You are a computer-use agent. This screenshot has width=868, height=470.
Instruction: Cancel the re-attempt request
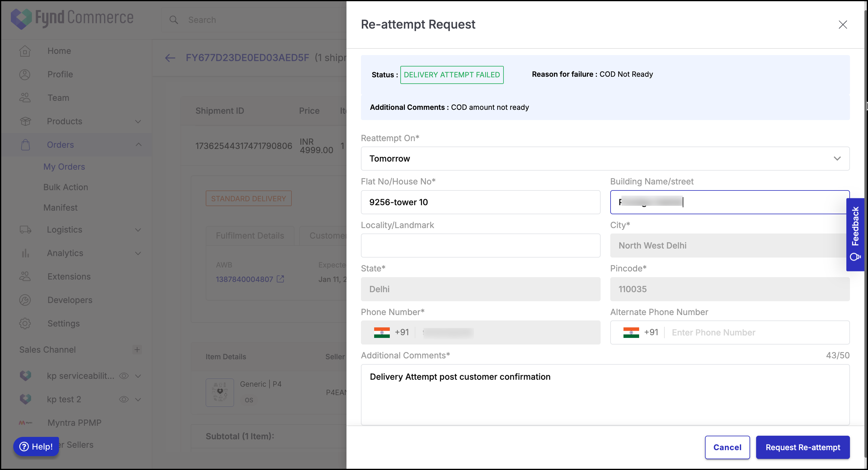pos(727,447)
